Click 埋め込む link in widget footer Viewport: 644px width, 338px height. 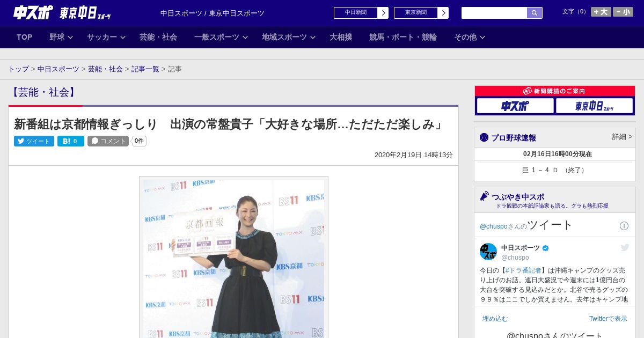495,319
